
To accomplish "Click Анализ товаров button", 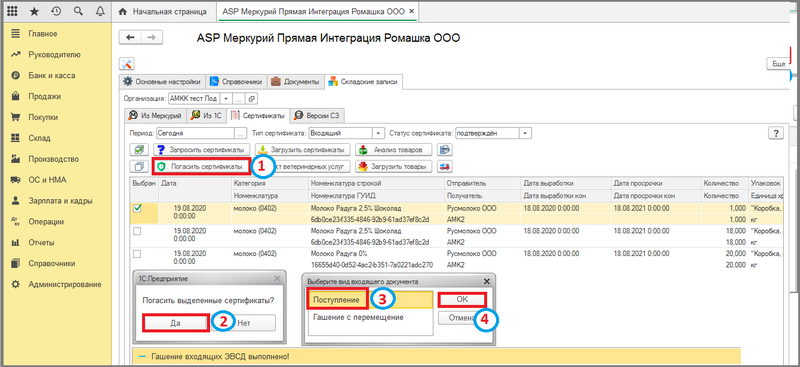I will click(394, 150).
